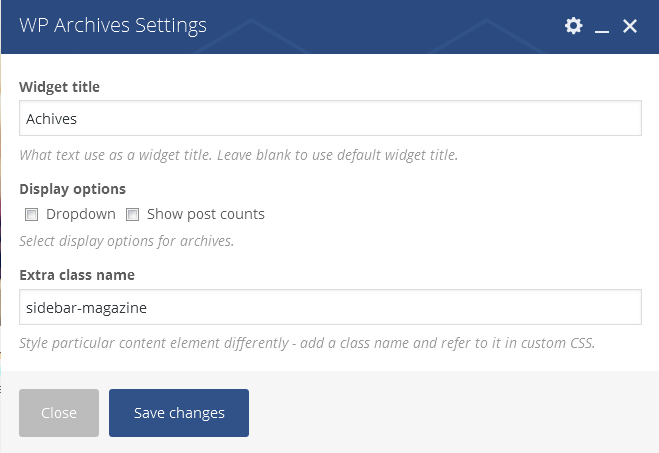Click the Widget title field label
The width and height of the screenshot is (659, 453).
coord(59,87)
